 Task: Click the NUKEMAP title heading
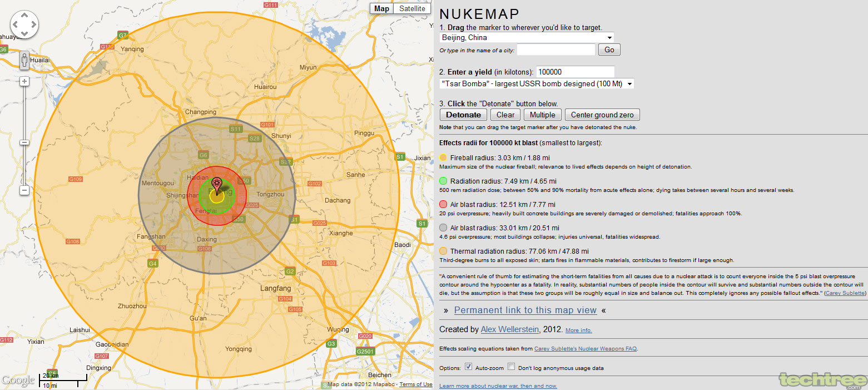tap(479, 14)
